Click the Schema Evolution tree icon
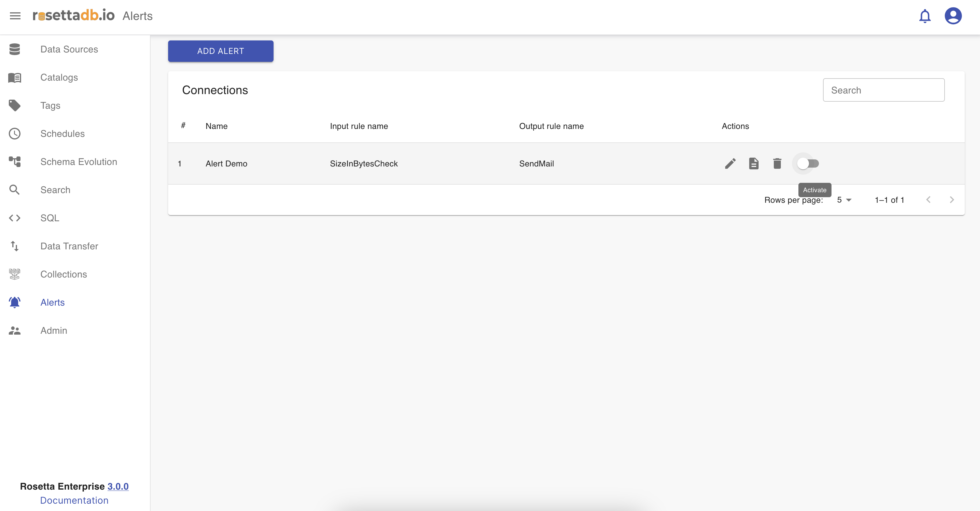This screenshot has width=980, height=511. pyautogui.click(x=14, y=162)
